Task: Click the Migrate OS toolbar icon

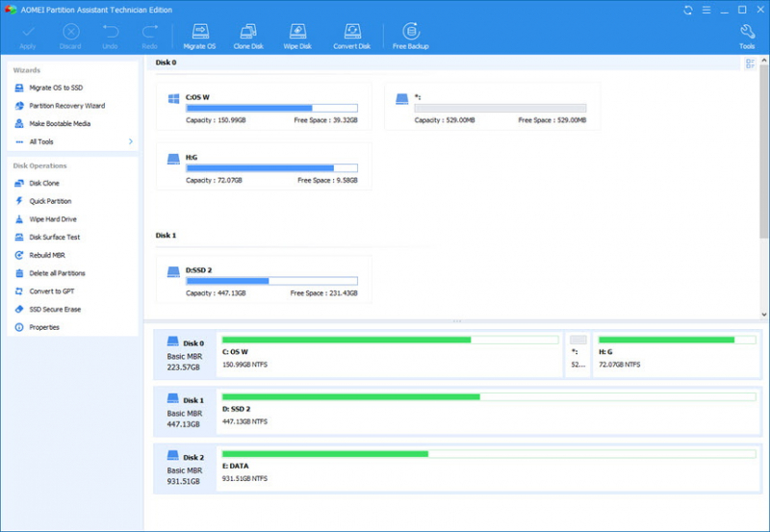Action: tap(198, 32)
